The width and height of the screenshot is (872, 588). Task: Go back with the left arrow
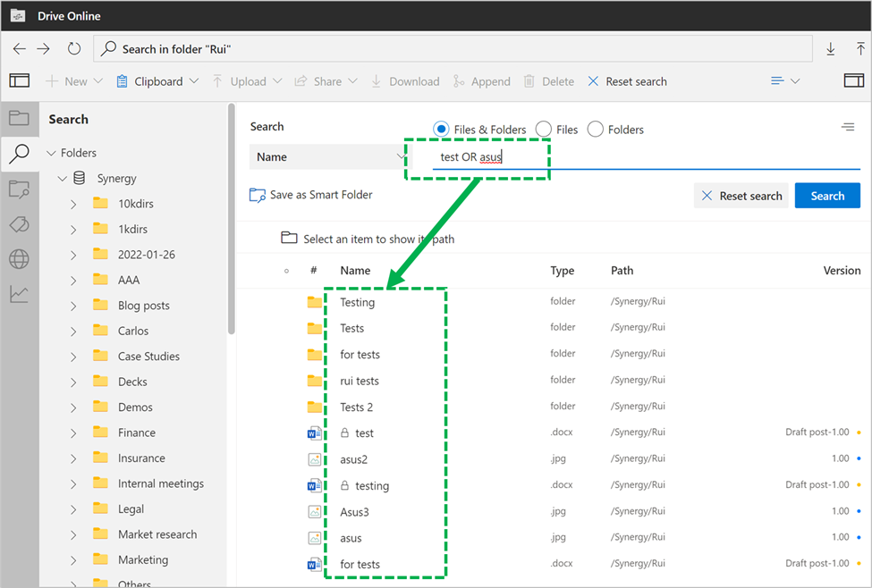coord(20,49)
